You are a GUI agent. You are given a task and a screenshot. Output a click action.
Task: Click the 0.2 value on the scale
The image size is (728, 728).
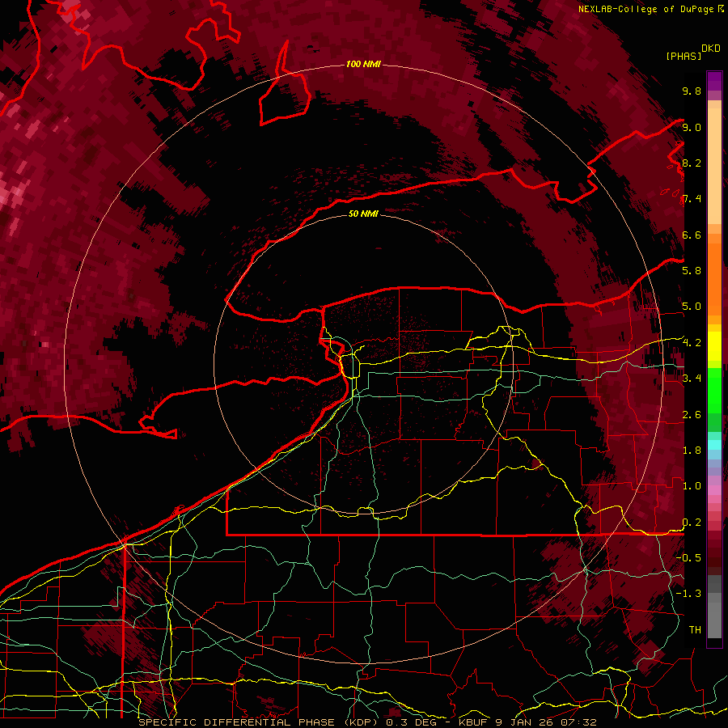(692, 523)
